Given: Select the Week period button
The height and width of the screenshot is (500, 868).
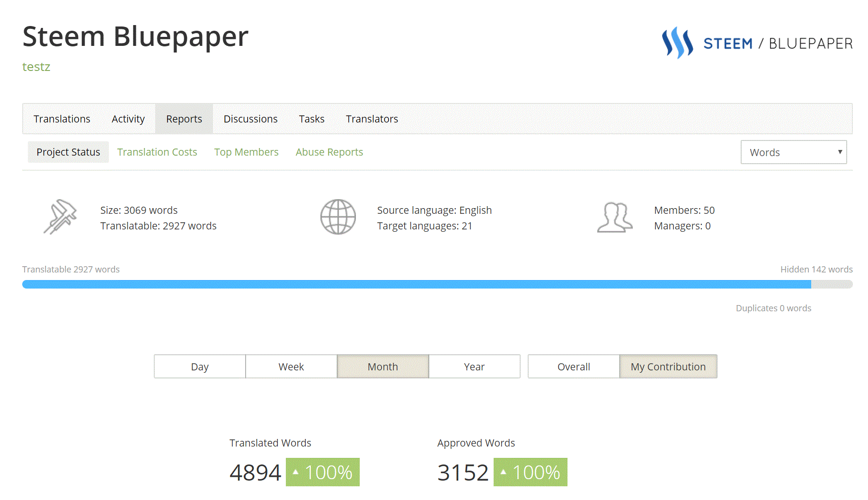Looking at the screenshot, I should 291,367.
